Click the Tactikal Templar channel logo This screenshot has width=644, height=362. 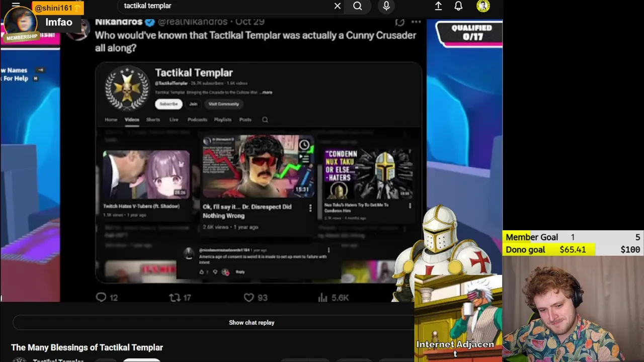tap(127, 88)
